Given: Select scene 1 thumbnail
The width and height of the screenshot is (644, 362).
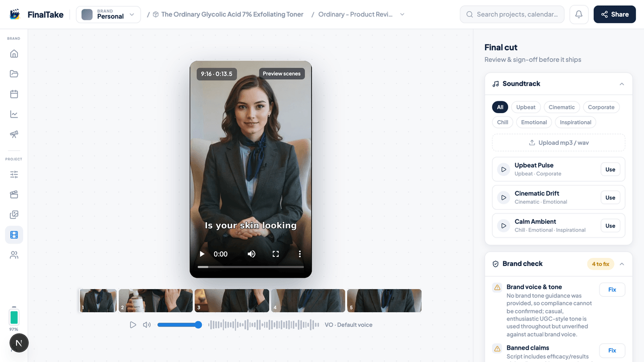Looking at the screenshot, I should 98,301.
